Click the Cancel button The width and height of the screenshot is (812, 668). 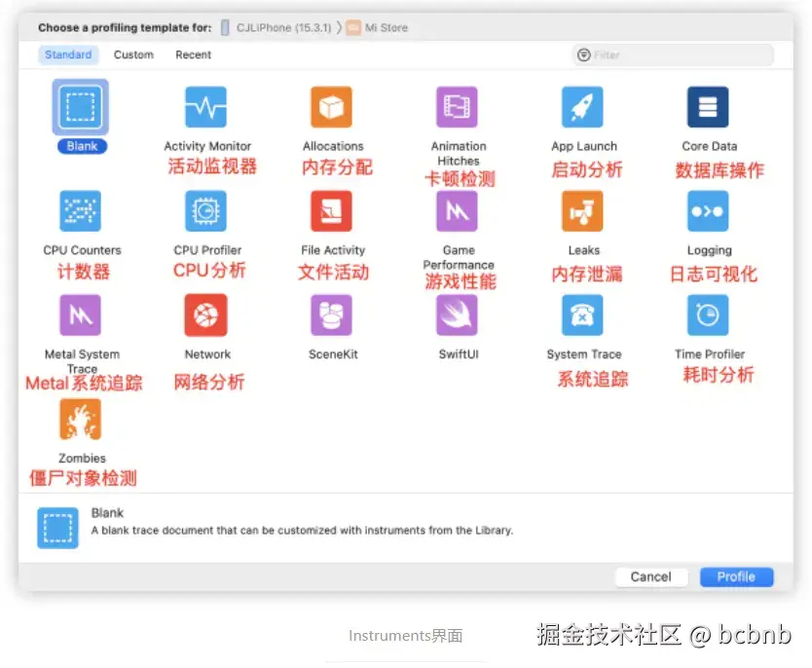[x=651, y=576]
